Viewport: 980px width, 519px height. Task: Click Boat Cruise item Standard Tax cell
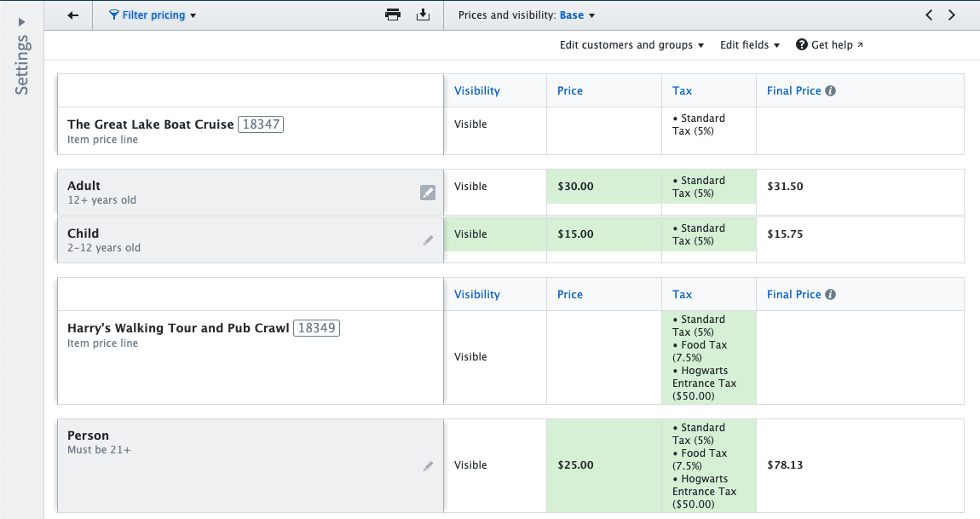(709, 130)
